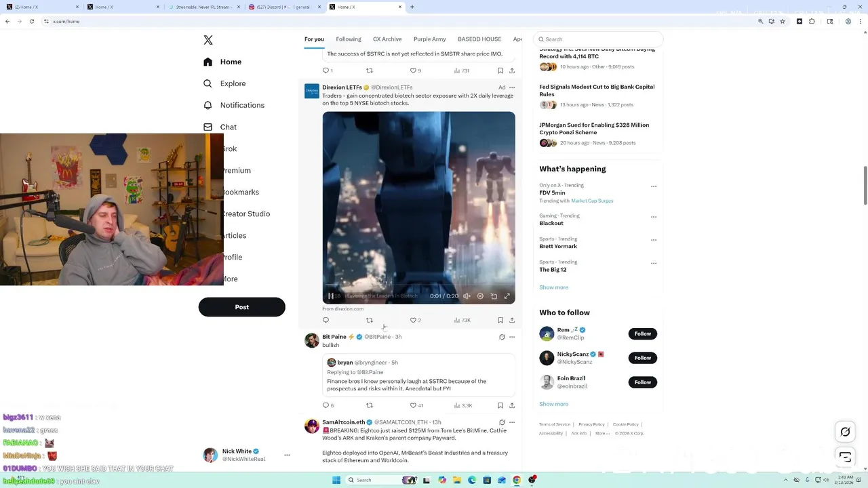The height and width of the screenshot is (488, 868).
Task: Repost the Bit Paine post
Action: click(370, 405)
